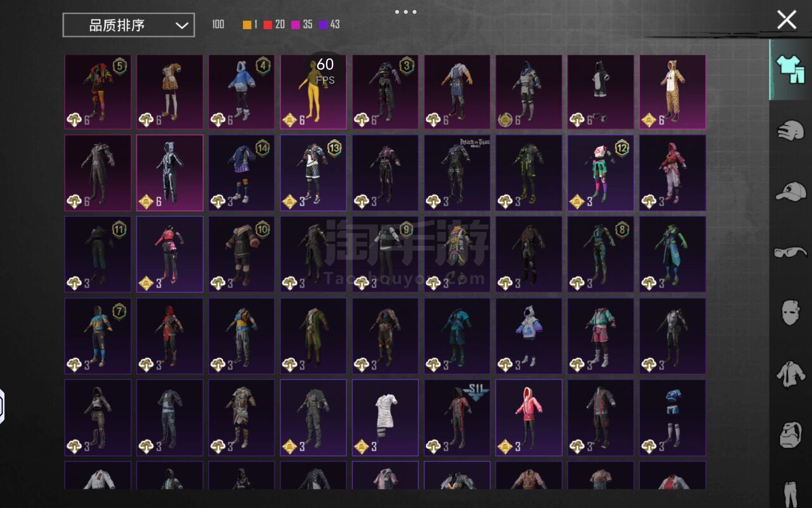Select the black and white penguin hoodie

coord(601,92)
